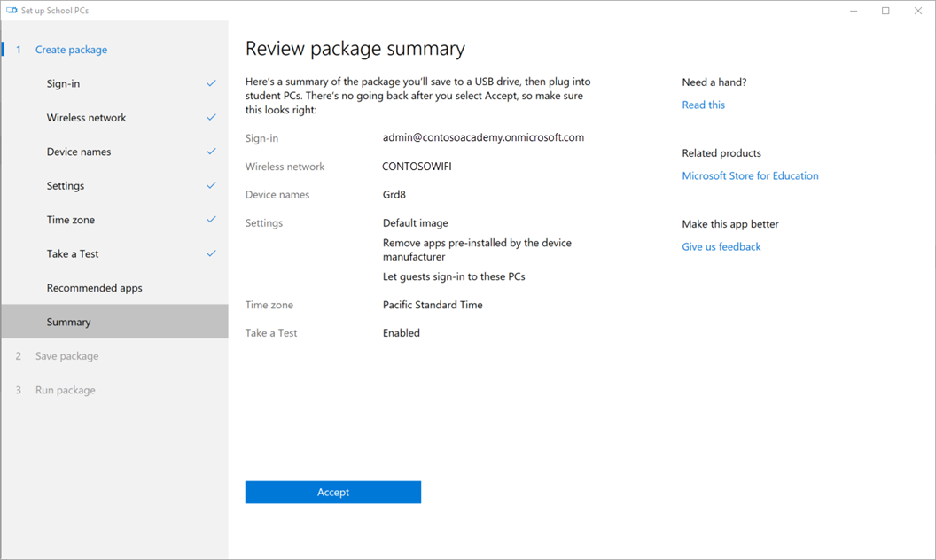Open the Settings step
This screenshot has height=560, width=936.
point(66,186)
